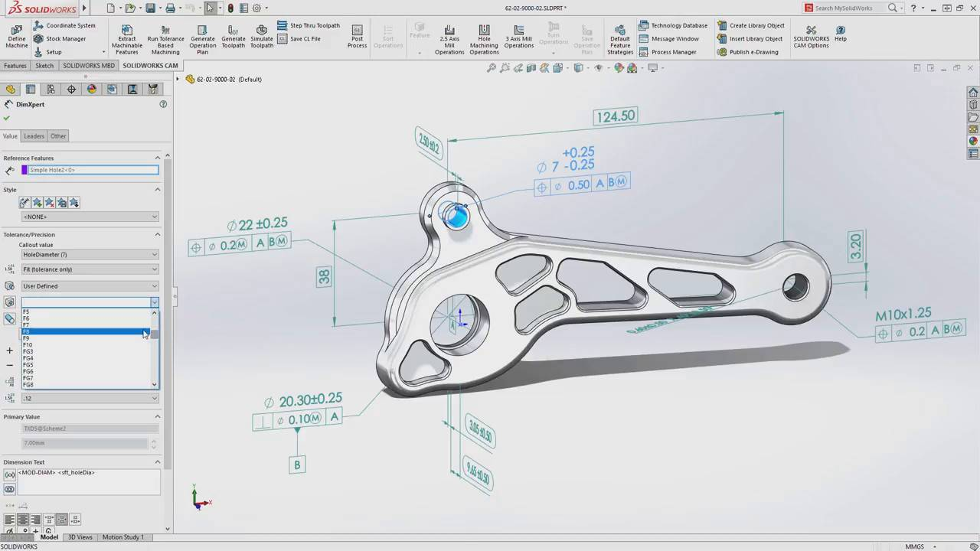Click the CAM Help icon

[841, 33]
